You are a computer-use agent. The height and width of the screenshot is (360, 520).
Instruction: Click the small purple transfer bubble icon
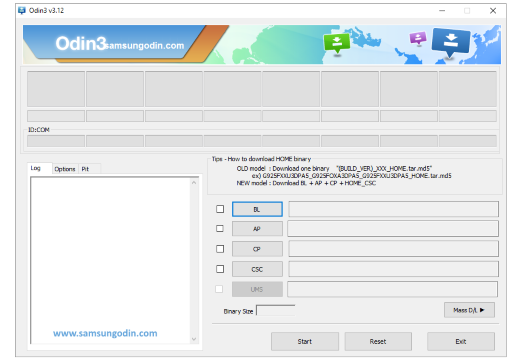(418, 38)
